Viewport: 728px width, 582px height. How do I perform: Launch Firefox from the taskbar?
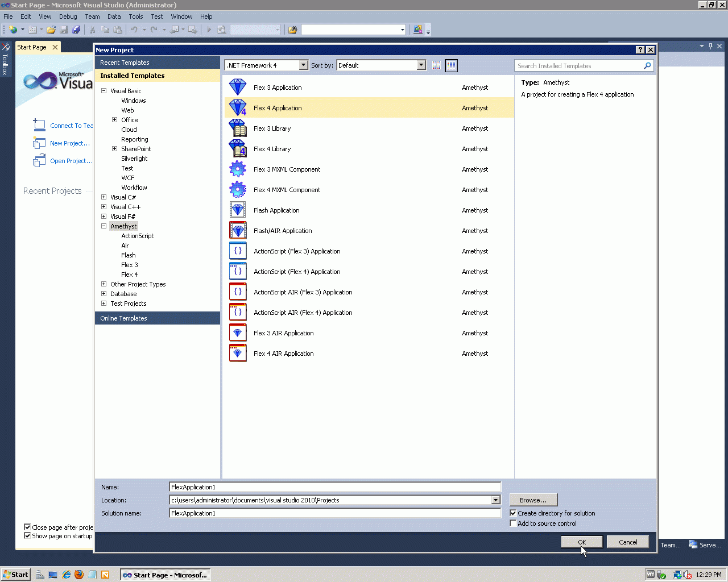click(x=79, y=575)
